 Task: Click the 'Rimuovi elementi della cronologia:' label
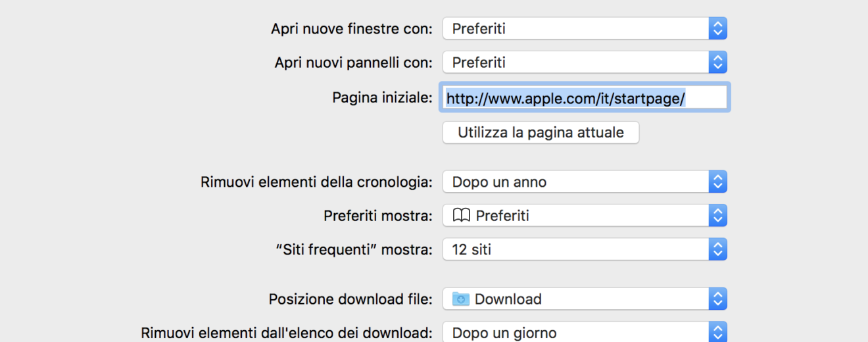coord(316,182)
